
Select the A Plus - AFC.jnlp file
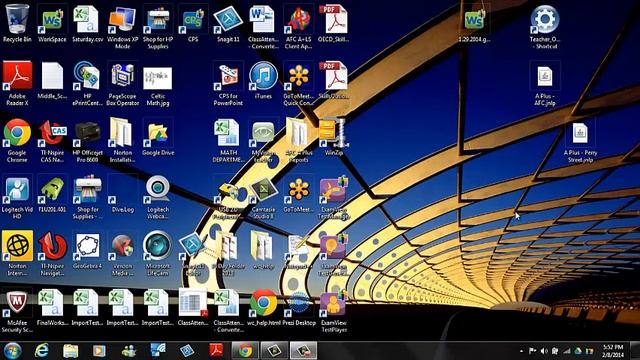(x=545, y=84)
